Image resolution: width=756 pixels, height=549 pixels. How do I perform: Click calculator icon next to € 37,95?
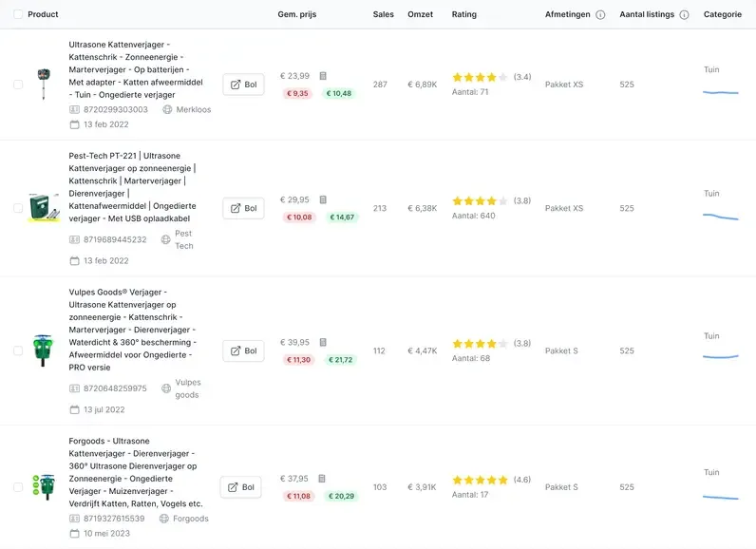click(x=322, y=479)
